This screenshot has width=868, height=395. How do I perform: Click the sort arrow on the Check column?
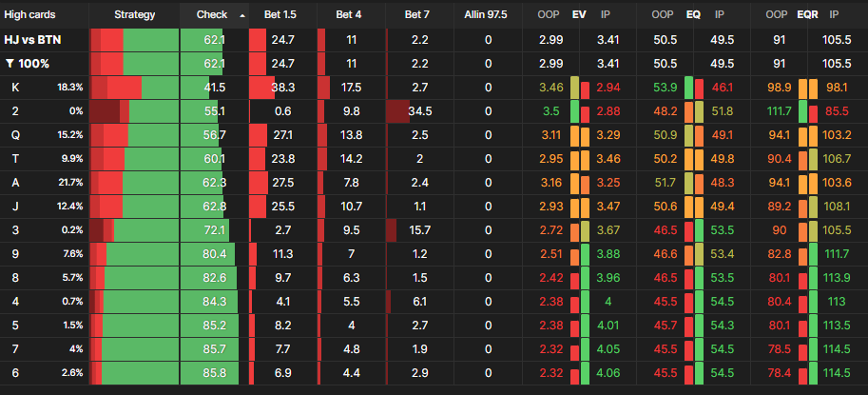tap(241, 16)
